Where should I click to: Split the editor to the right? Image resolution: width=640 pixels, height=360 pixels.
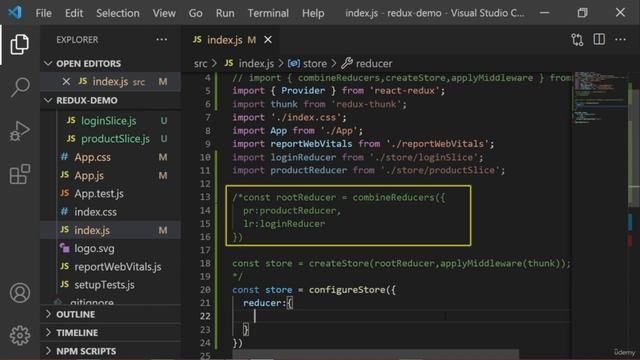(x=599, y=40)
